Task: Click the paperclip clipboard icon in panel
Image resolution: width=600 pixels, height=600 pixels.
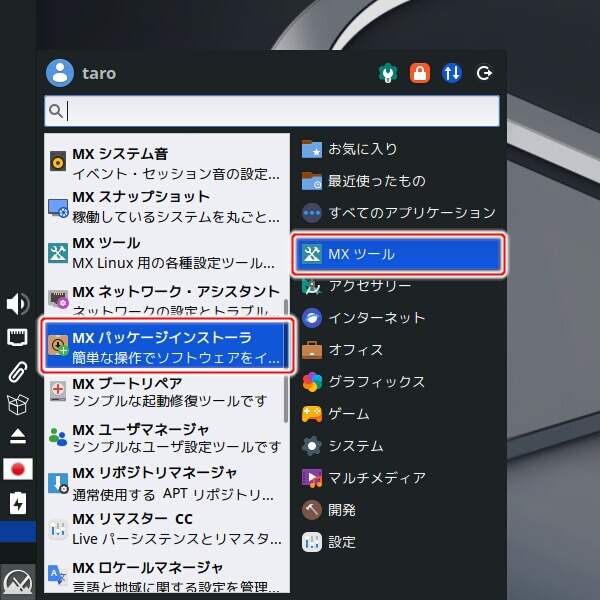Action: tap(17, 372)
